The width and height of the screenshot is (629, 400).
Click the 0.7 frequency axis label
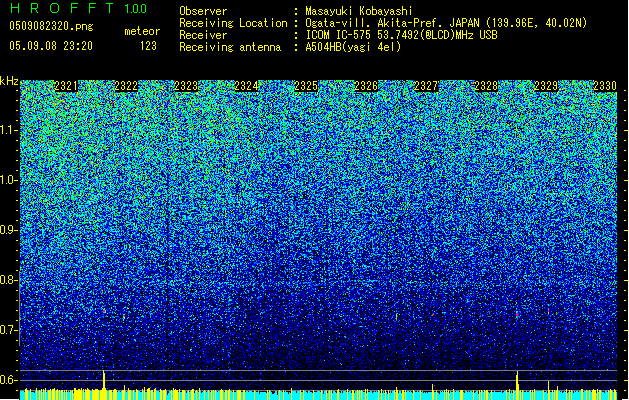coord(7,330)
